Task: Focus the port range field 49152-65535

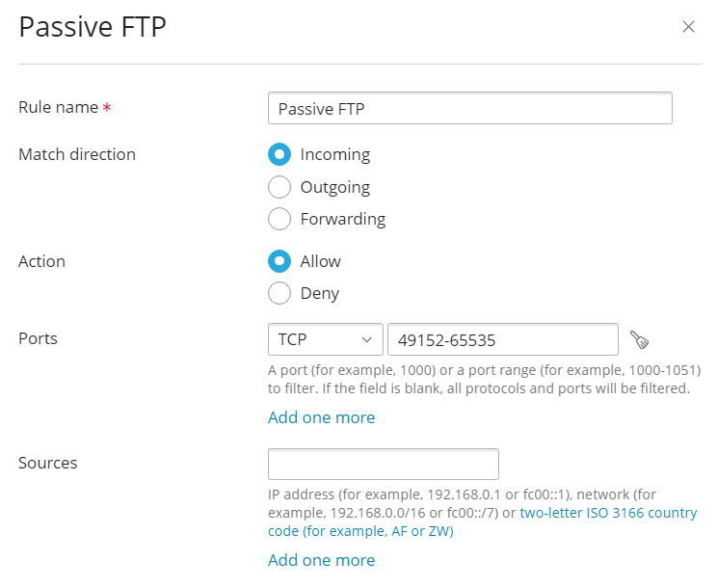Action: [501, 339]
